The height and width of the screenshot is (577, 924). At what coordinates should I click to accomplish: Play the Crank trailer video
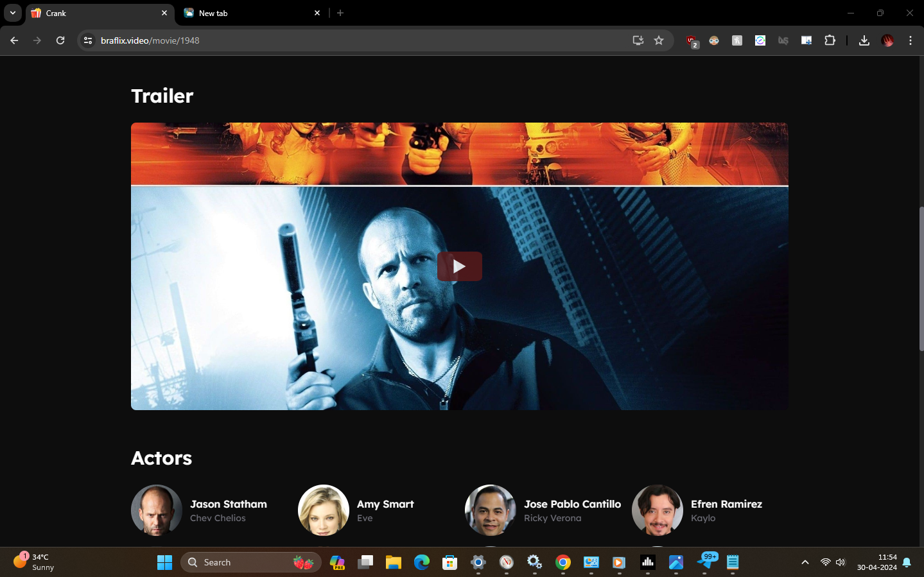[459, 266]
